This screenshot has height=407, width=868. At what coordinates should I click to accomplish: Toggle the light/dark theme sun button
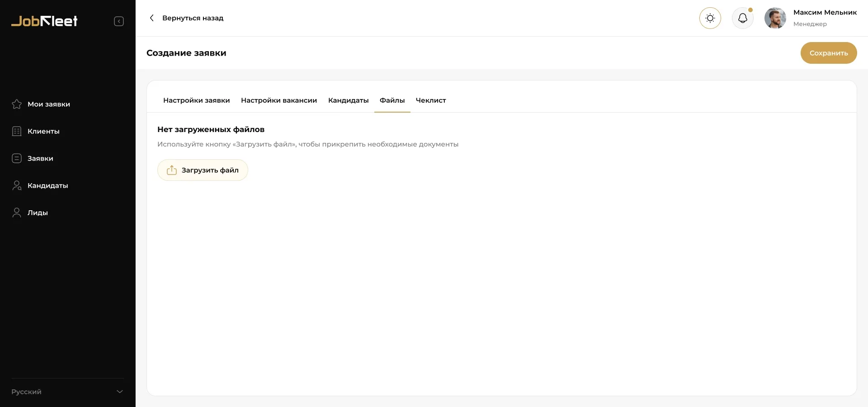(x=710, y=18)
